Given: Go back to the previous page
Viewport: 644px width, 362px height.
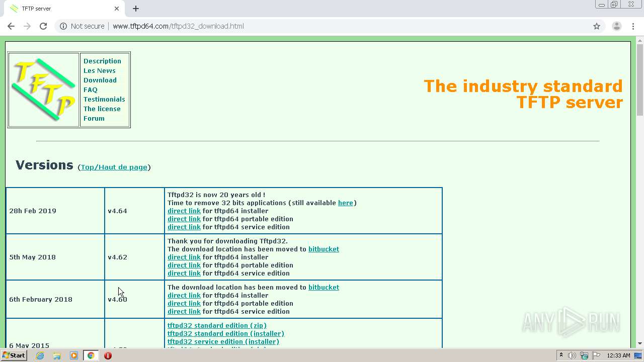Looking at the screenshot, I should pyautogui.click(x=11, y=26).
